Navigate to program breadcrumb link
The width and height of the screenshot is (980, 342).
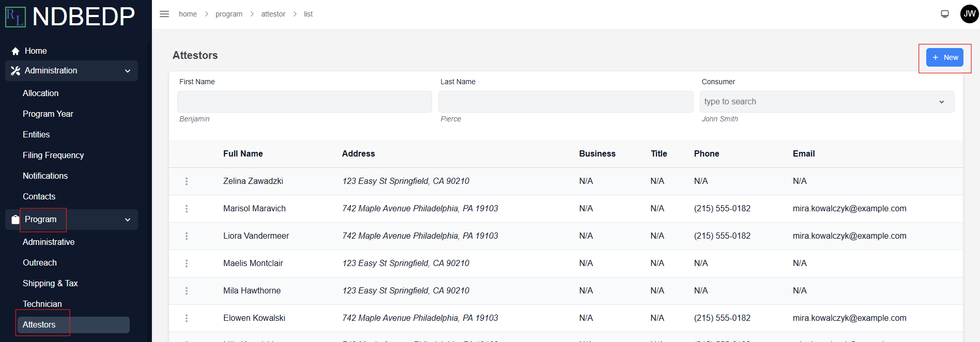(229, 14)
